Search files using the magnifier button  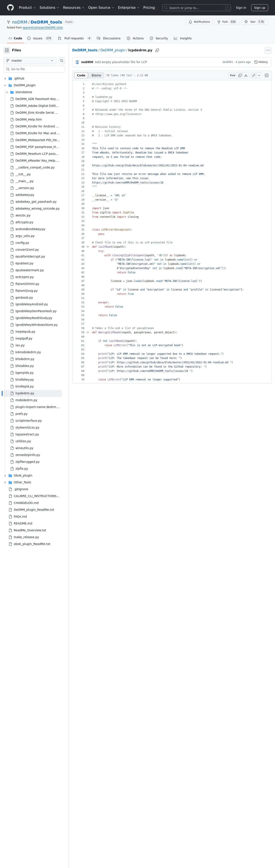pyautogui.click(x=62, y=61)
